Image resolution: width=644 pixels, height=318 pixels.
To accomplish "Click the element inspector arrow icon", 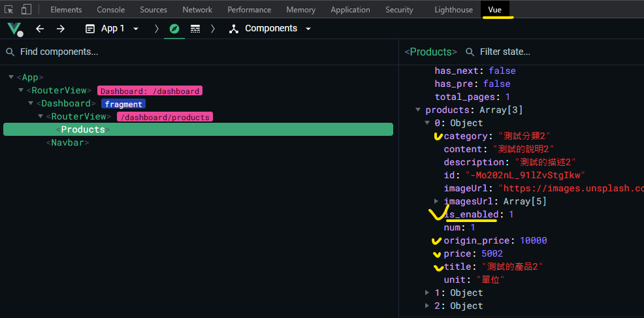I will [9, 10].
